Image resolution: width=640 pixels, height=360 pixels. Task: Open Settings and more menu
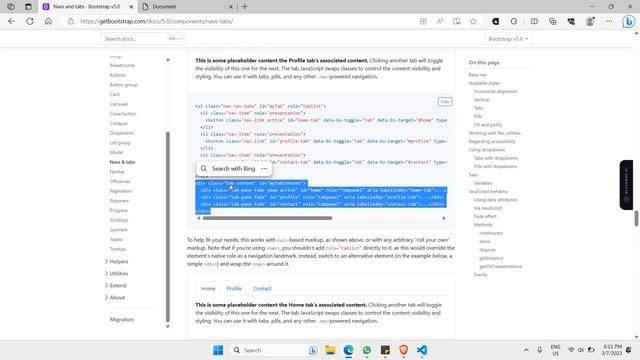[x=609, y=21]
